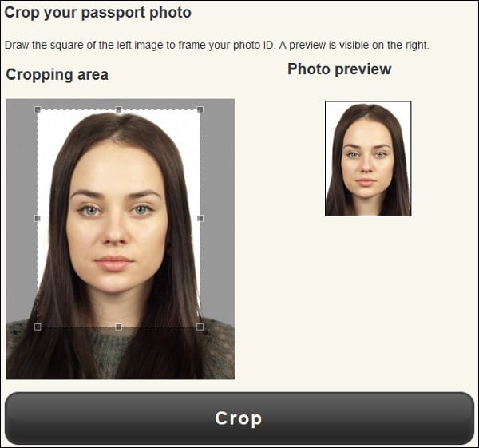Select the bottom-center crop handle
This screenshot has width=479, height=448.
[119, 327]
